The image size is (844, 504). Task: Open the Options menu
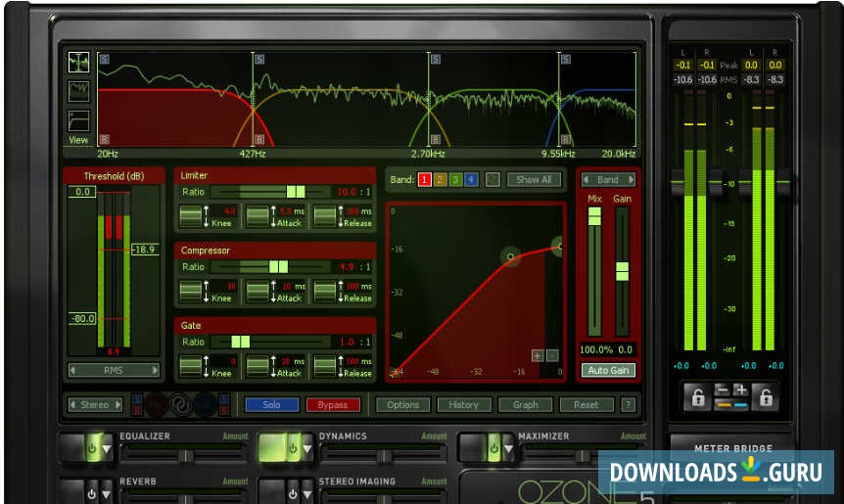click(x=402, y=404)
